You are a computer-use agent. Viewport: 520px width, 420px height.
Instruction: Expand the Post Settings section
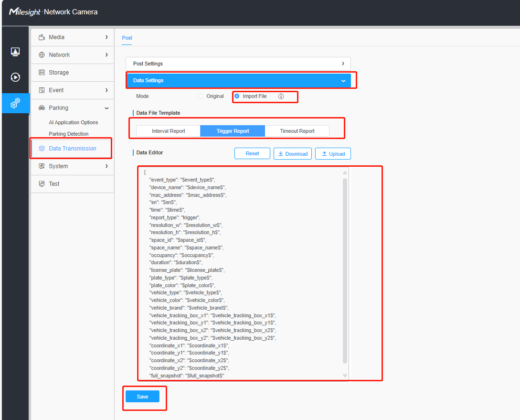(x=238, y=64)
